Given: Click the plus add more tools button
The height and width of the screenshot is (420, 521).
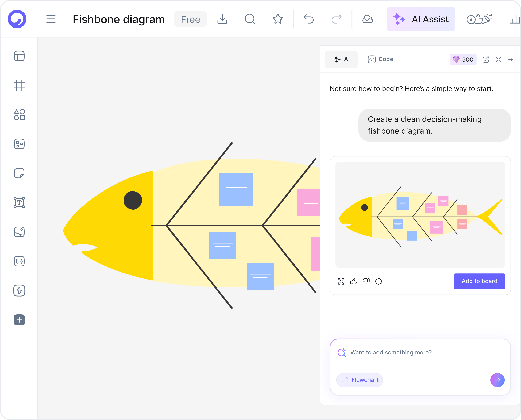Looking at the screenshot, I should tap(19, 320).
